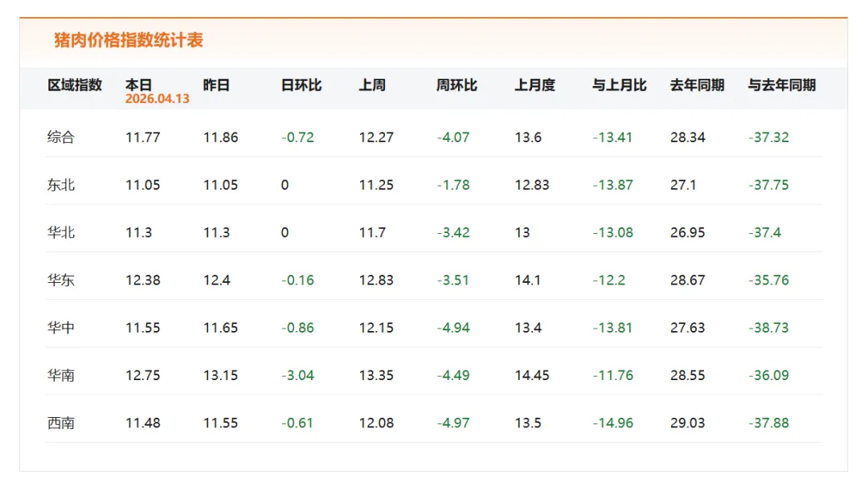Select the 日环比 column header

click(301, 85)
